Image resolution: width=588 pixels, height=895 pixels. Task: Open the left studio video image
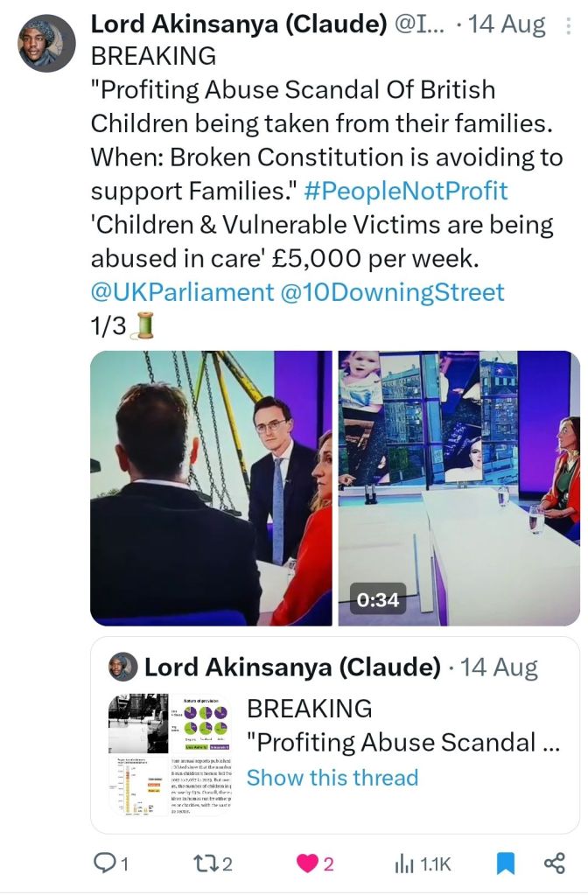coord(211,488)
